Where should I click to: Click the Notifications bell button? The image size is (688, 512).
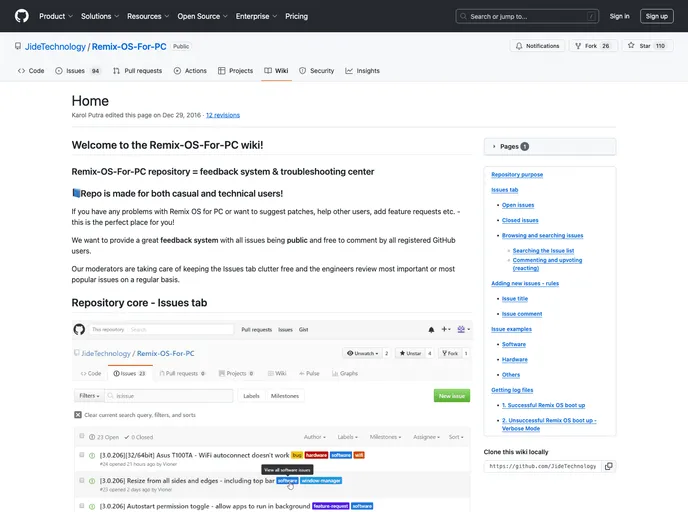pos(537,46)
